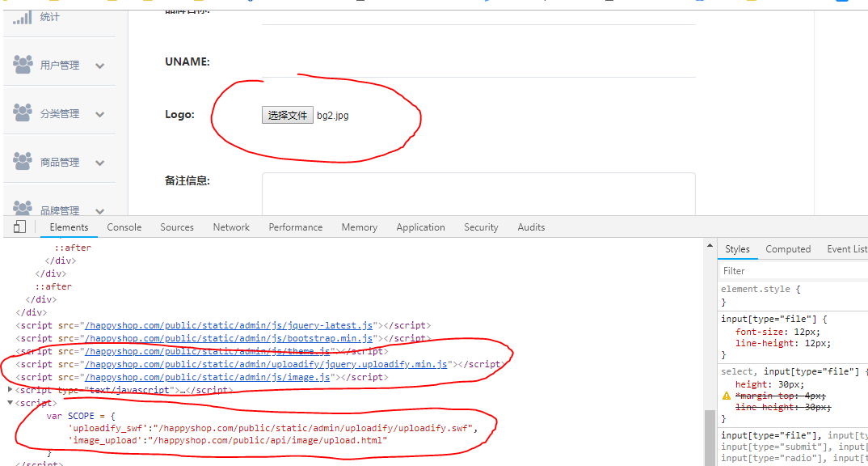This screenshot has height=466, width=868.
Task: Click the first ::after pseudo-element row
Action: pyautogui.click(x=73, y=248)
